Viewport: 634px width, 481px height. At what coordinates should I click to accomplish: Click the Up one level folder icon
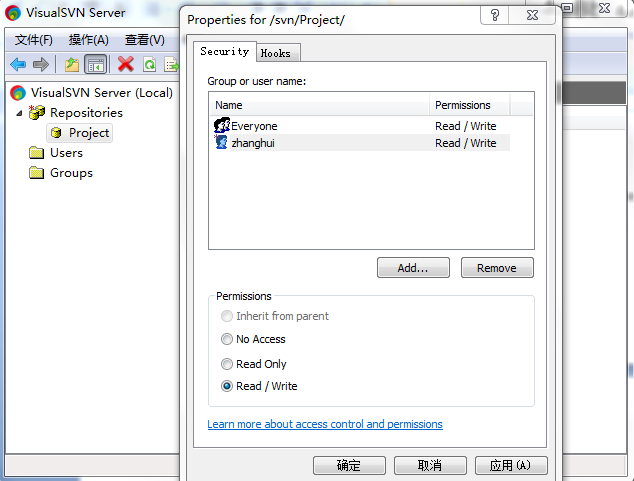pos(72,64)
